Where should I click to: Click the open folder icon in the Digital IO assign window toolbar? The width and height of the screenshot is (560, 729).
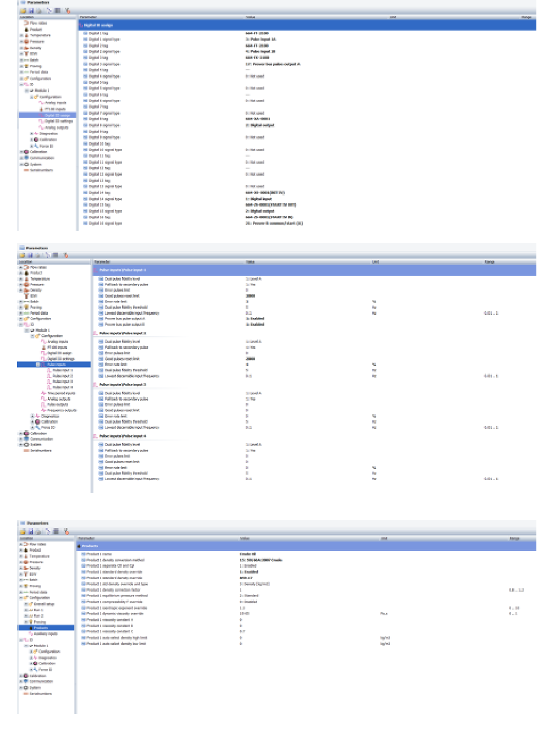coord(24,10)
